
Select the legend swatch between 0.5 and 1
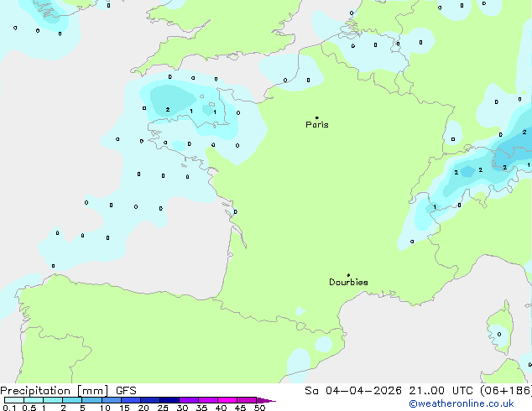point(34,400)
